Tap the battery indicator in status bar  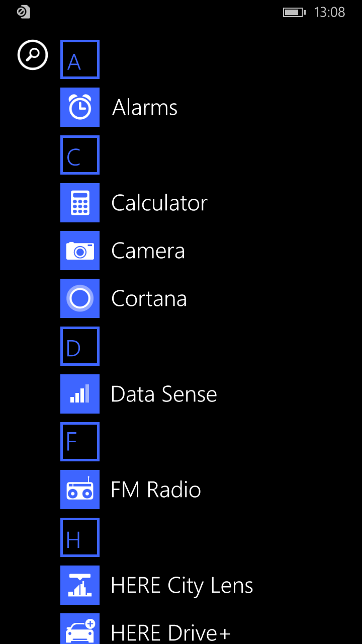pos(294,12)
